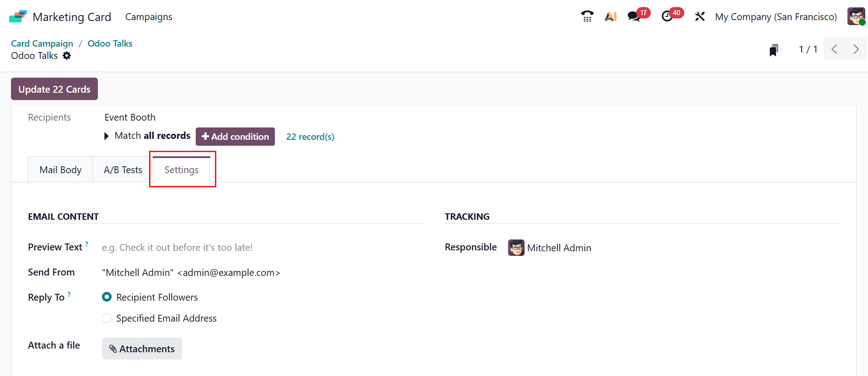The width and height of the screenshot is (868, 376).
Task: Expand the Match all records triangle
Action: coord(107,136)
